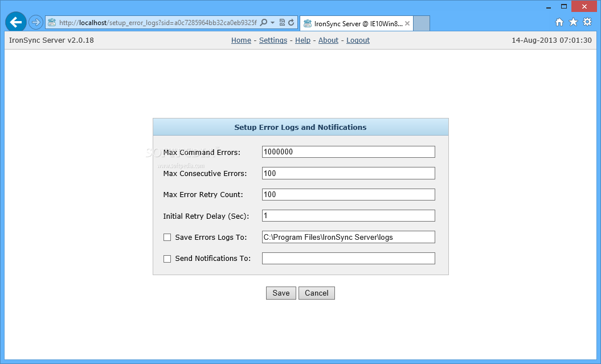Viewport: 601px width, 364px height.
Task: Maximize the browser window
Action: coord(564,6)
